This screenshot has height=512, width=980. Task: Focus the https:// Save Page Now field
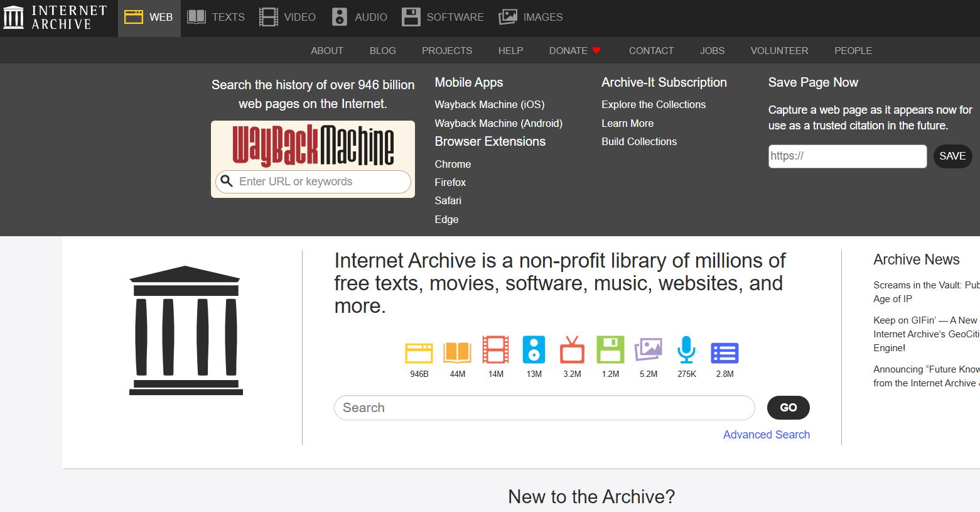[848, 156]
